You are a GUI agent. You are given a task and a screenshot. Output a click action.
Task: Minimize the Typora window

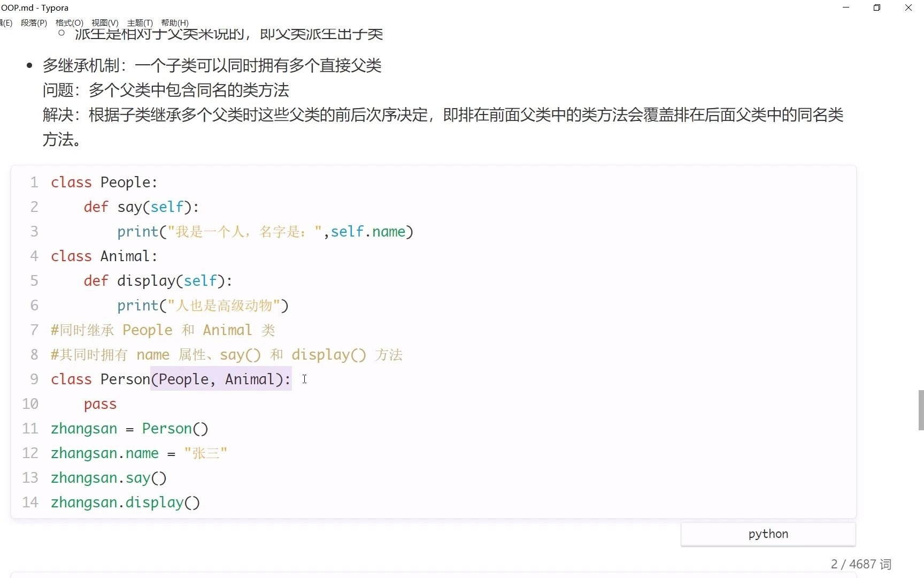click(846, 7)
